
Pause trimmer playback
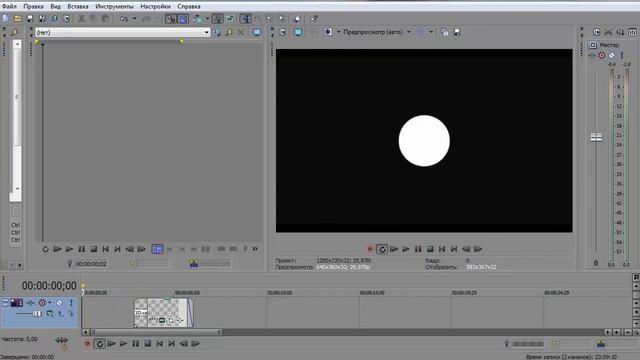pyautogui.click(x=82, y=249)
